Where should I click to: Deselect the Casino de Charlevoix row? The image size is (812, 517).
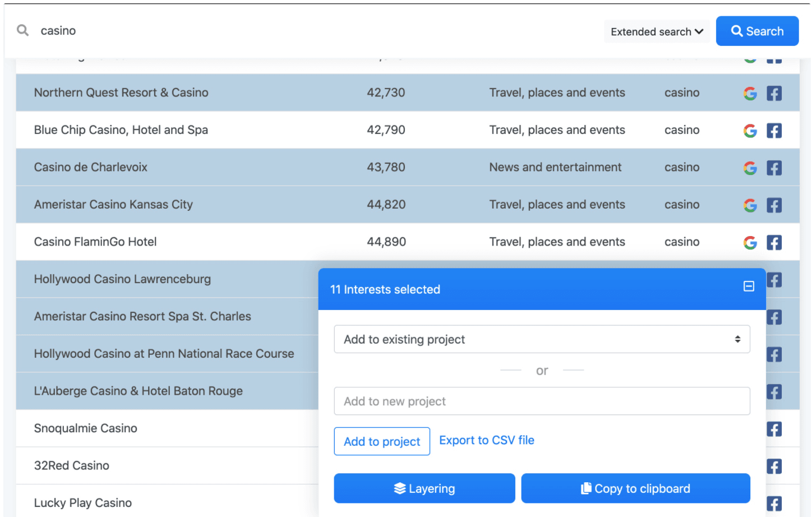(408, 167)
